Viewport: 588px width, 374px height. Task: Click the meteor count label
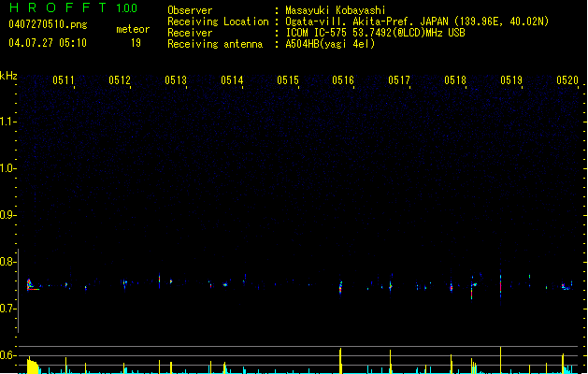(x=133, y=29)
